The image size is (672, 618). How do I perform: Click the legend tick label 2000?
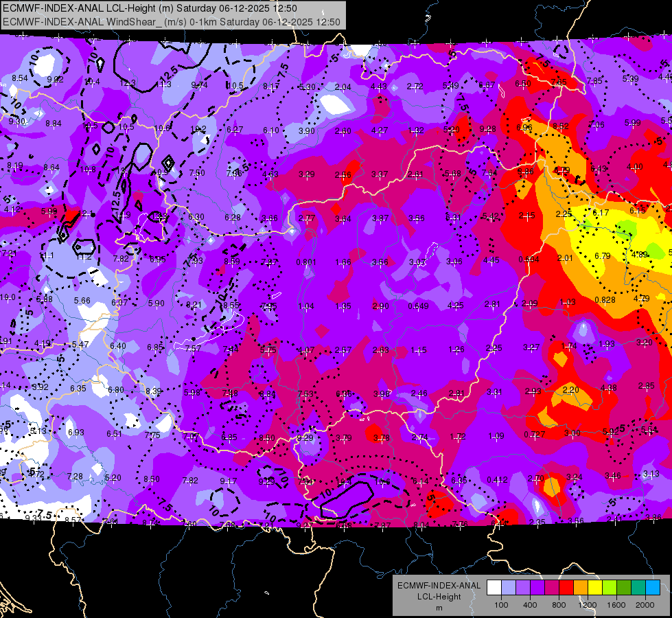pos(645,605)
